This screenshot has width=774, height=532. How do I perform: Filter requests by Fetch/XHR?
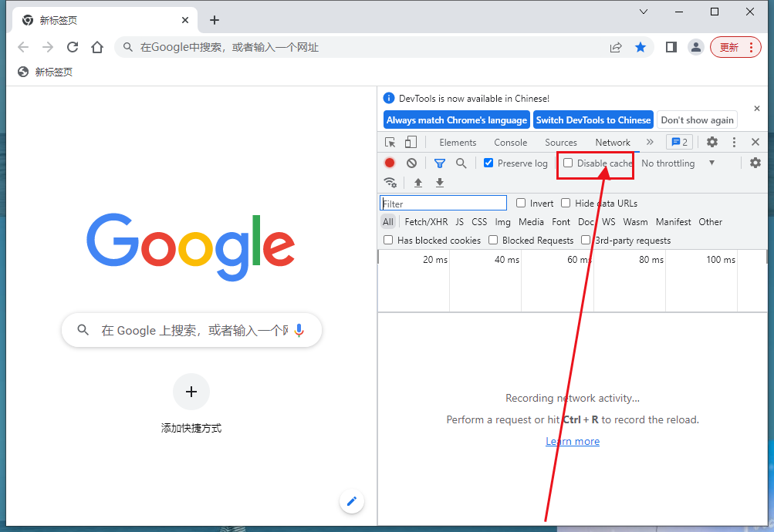click(426, 222)
